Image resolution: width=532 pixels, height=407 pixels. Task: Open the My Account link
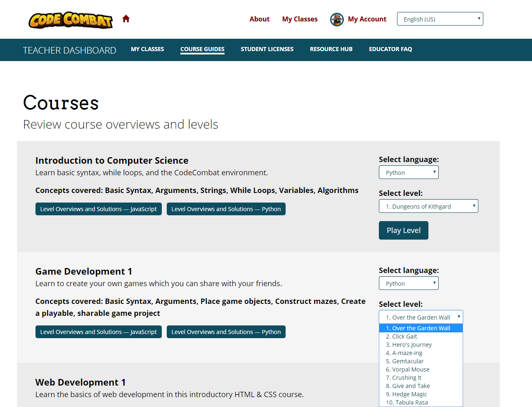pos(367,19)
